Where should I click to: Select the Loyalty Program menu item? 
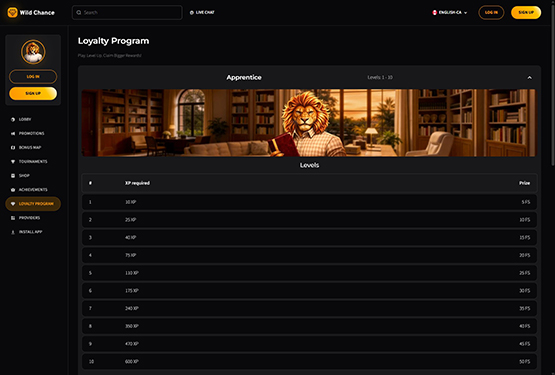click(33, 204)
